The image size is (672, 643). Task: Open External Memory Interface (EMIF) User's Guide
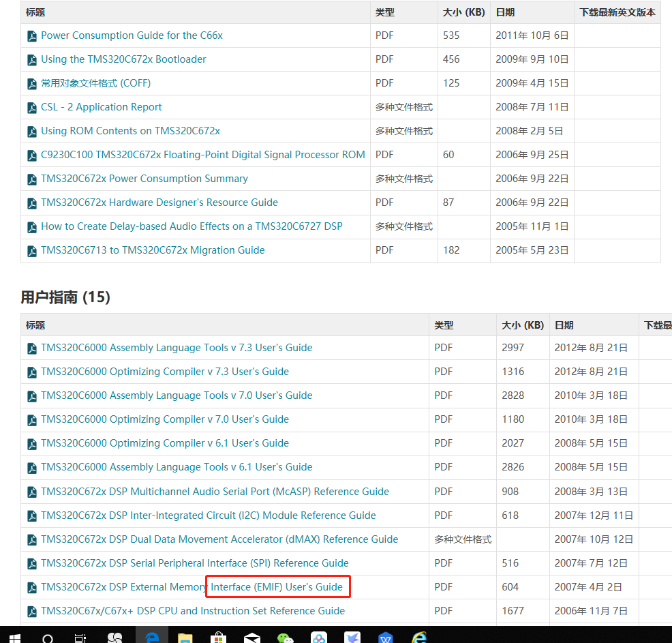(192, 587)
